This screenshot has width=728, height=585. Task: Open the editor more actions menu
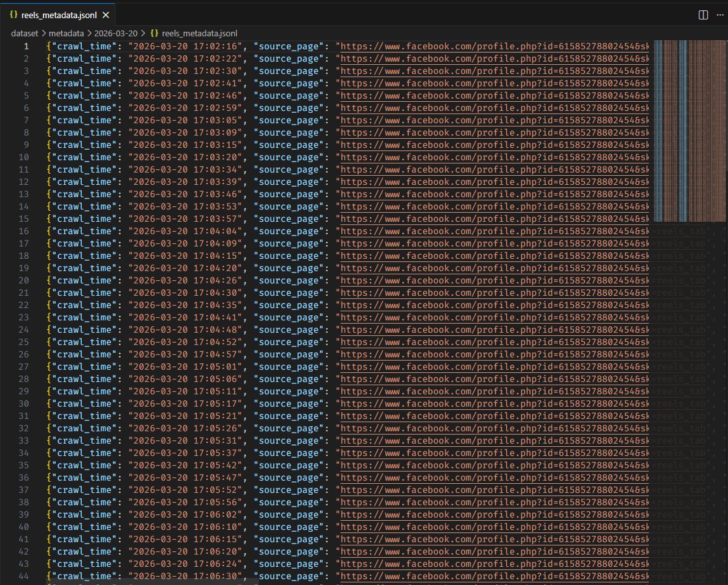720,15
